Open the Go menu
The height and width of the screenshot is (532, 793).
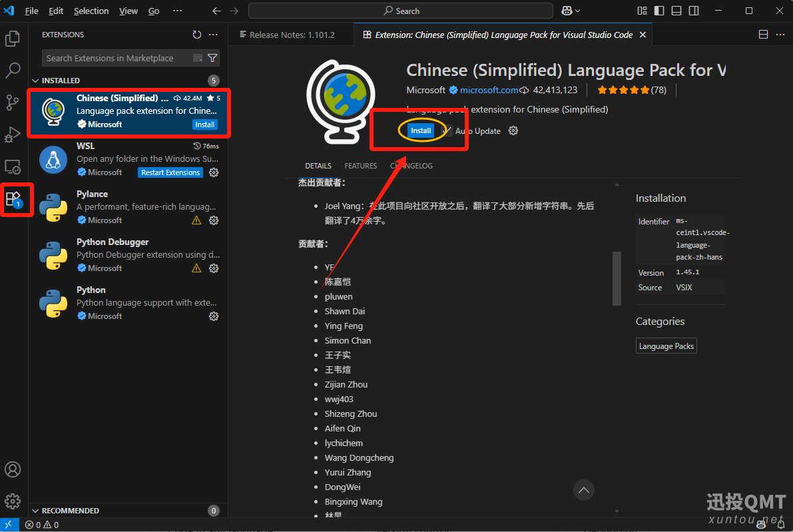154,11
